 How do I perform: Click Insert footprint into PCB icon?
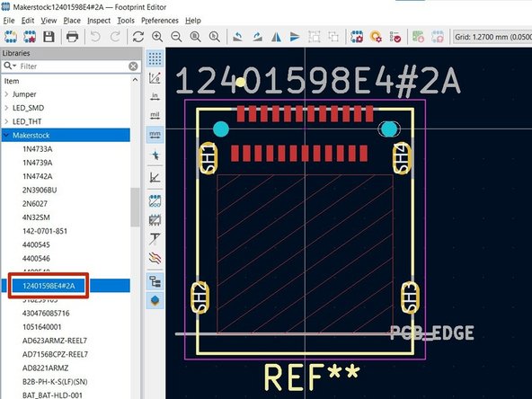coord(438,36)
